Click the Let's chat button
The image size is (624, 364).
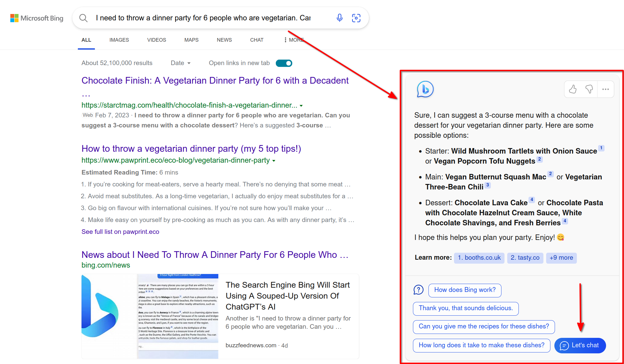(x=580, y=345)
